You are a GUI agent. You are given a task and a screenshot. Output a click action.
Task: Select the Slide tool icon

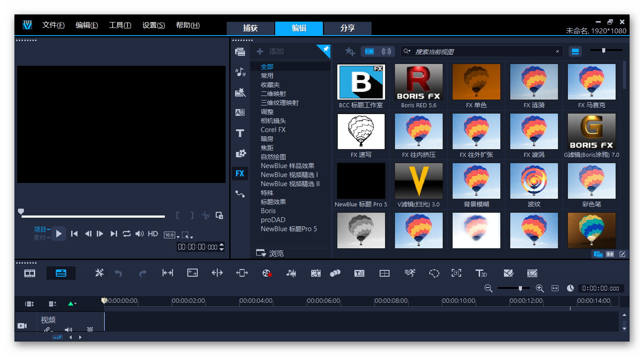242,273
